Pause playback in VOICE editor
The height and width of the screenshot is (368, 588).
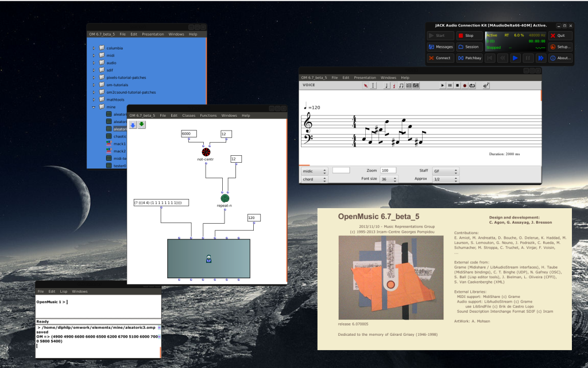[x=450, y=86]
